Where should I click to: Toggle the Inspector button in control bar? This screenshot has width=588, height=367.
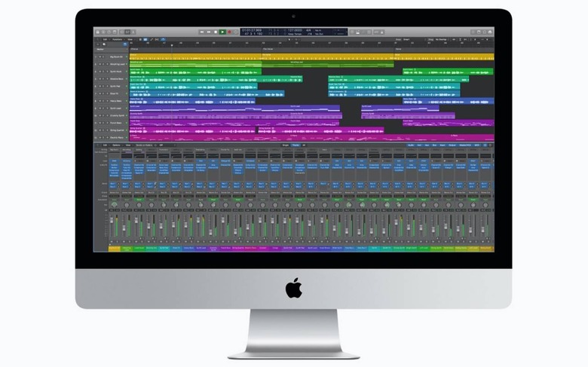(103, 32)
